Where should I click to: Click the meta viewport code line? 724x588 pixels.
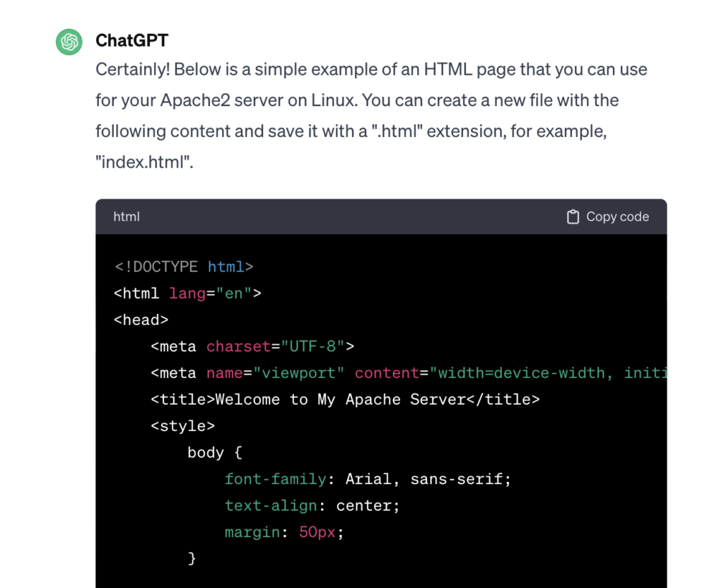(407, 373)
